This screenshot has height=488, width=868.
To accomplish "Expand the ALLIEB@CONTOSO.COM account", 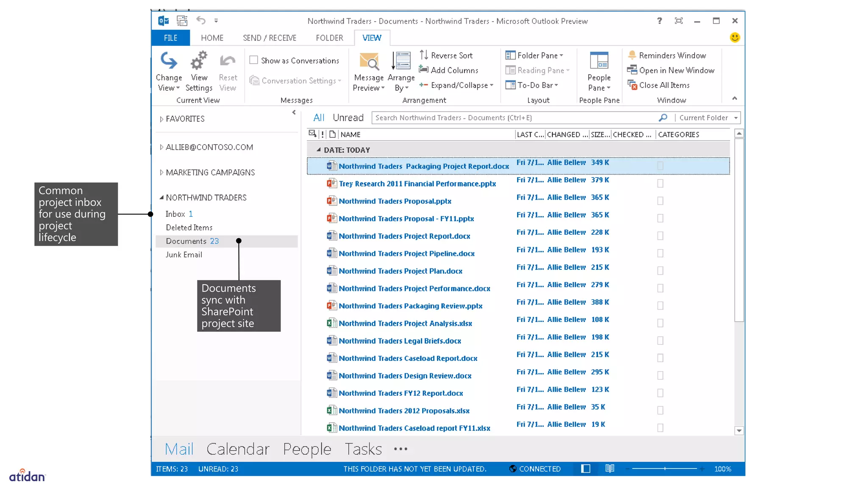I will 161,147.
